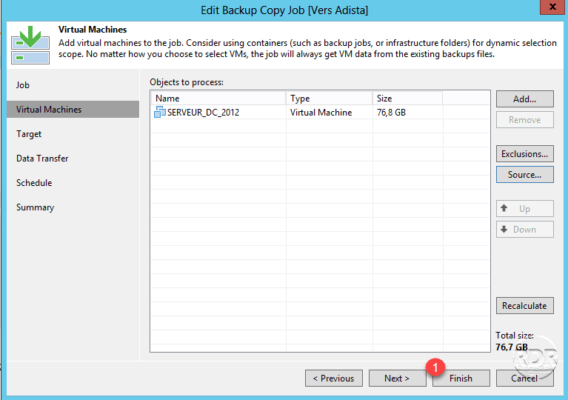Open the Schedule step
Screen dimensions: 568x400
pos(34,183)
